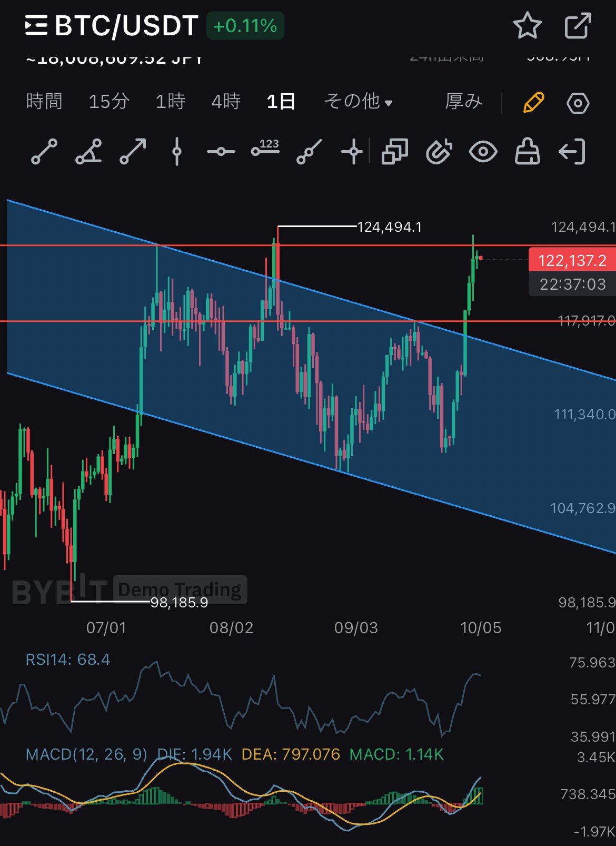Tap the +0.11% change badge

coord(245,26)
